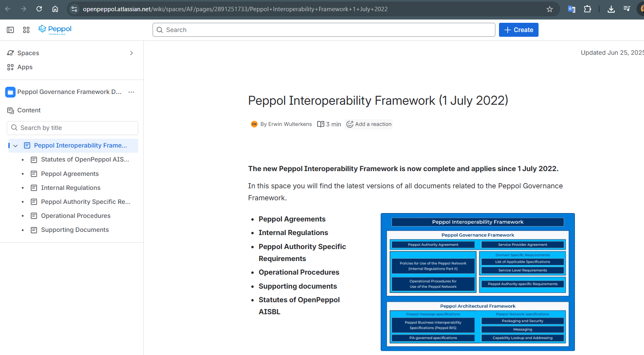Open browser downloads
The image size is (644, 355).
tap(611, 9)
